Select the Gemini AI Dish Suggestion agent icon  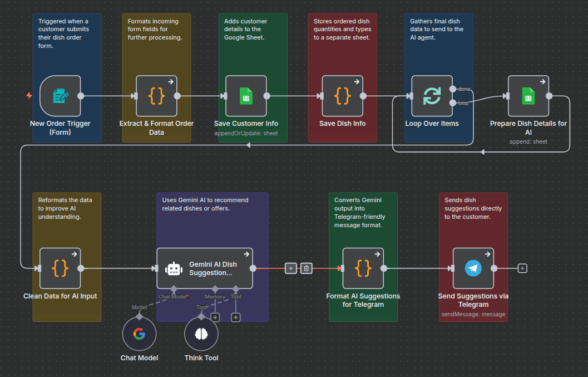(174, 268)
